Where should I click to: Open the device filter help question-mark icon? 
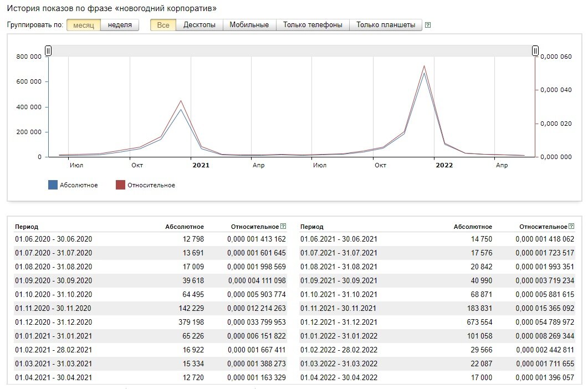(427, 25)
